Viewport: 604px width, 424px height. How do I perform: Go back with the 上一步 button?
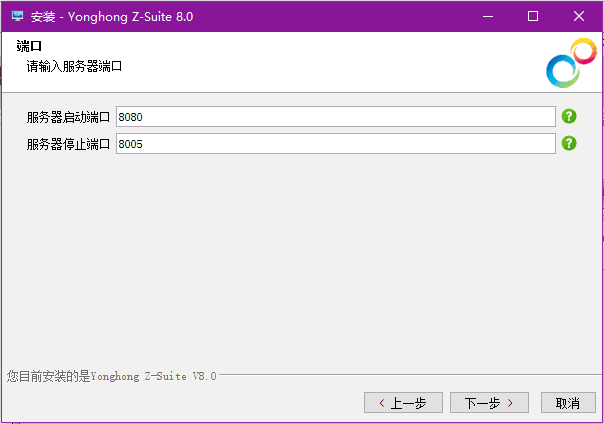tap(403, 403)
